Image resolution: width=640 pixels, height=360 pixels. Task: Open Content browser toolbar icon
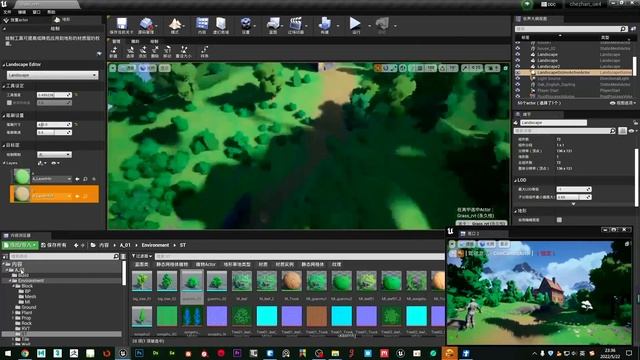(x=202, y=25)
